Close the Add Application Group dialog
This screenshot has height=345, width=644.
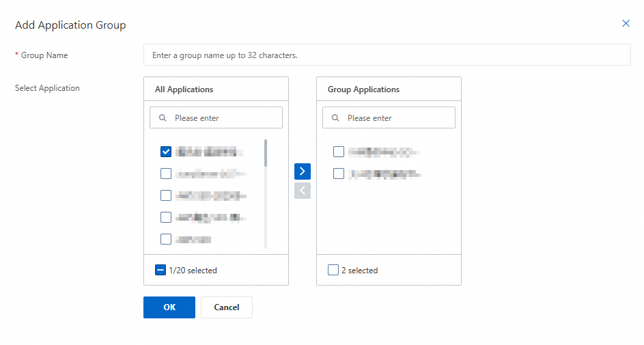pyautogui.click(x=626, y=23)
